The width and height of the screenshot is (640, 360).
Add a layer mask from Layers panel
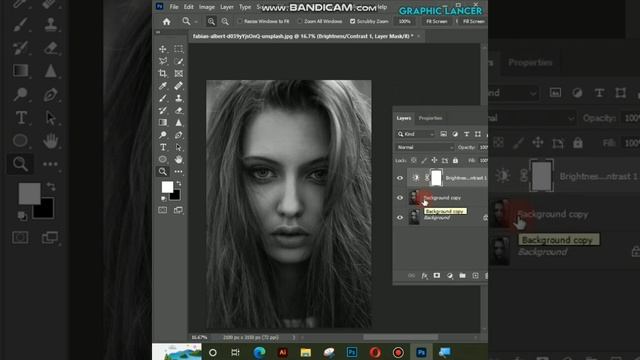pyautogui.click(x=437, y=276)
